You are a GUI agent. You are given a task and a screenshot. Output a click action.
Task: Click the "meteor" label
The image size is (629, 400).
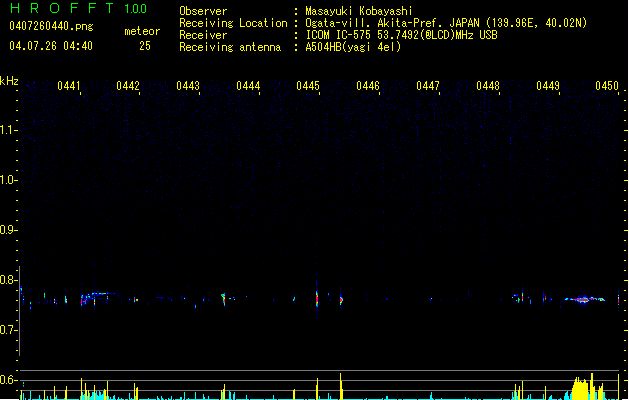142,31
